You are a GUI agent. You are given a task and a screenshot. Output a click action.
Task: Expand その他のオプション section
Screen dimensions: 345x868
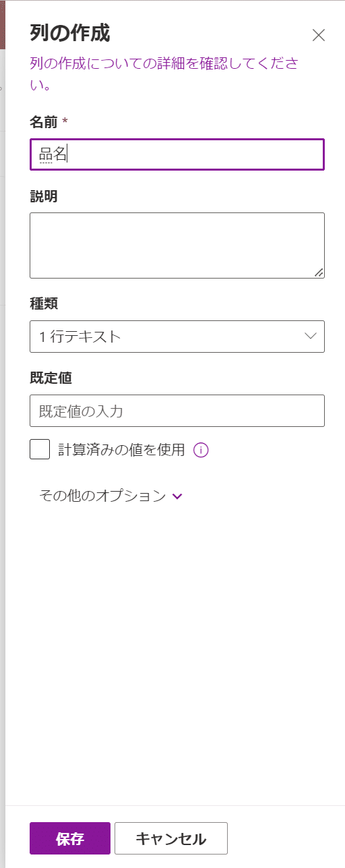(x=111, y=496)
